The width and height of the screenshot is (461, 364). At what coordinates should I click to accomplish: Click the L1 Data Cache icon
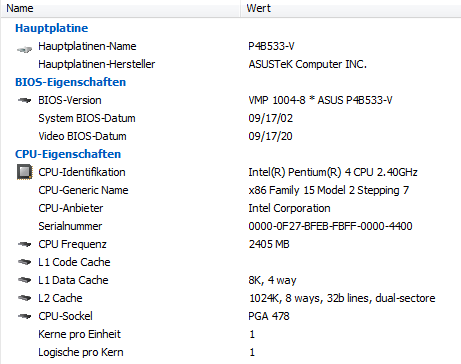coord(24,280)
